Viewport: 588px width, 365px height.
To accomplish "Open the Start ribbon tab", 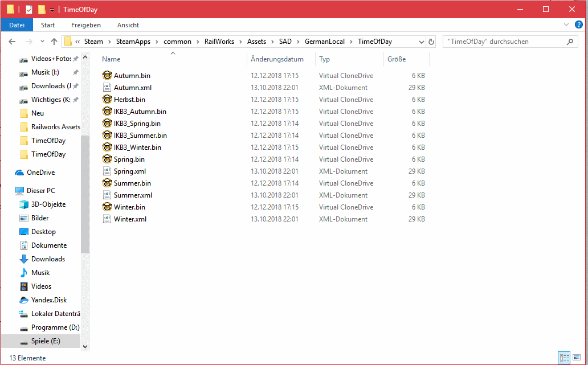I will 48,25.
